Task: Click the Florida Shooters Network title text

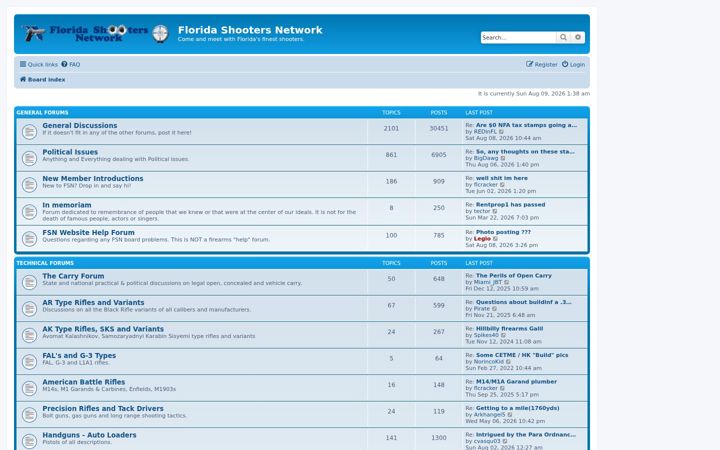Action: point(250,30)
